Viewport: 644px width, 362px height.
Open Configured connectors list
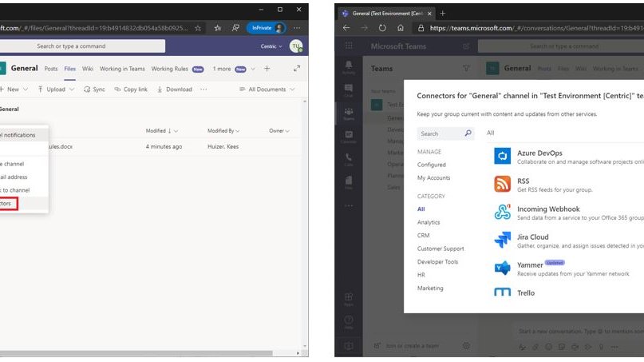431,165
